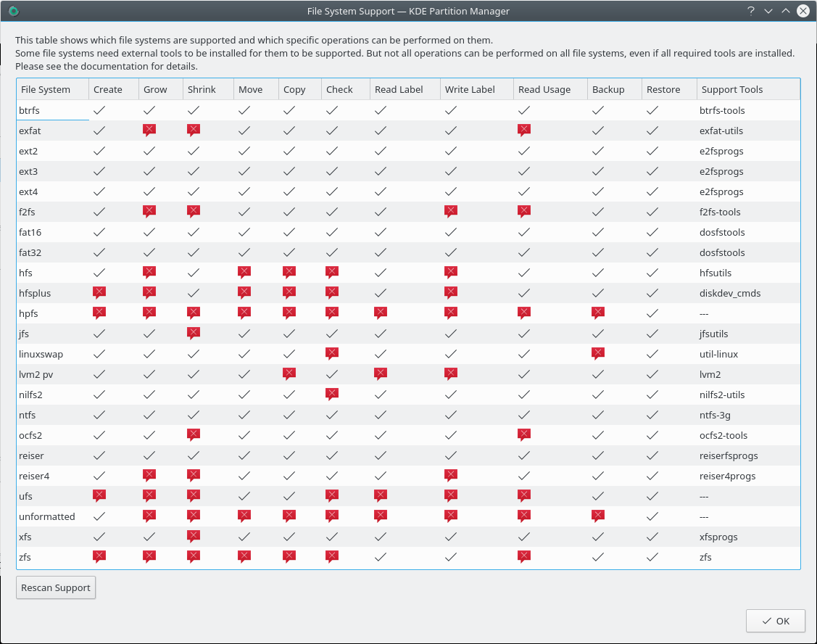Select the ext4 file system row
This screenshot has width=817, height=644.
pyautogui.click(x=28, y=191)
